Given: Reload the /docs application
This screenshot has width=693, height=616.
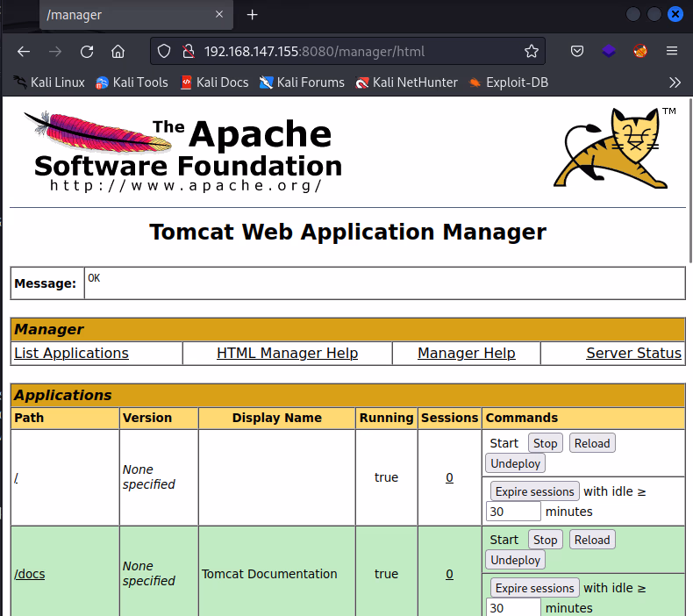Looking at the screenshot, I should 592,540.
